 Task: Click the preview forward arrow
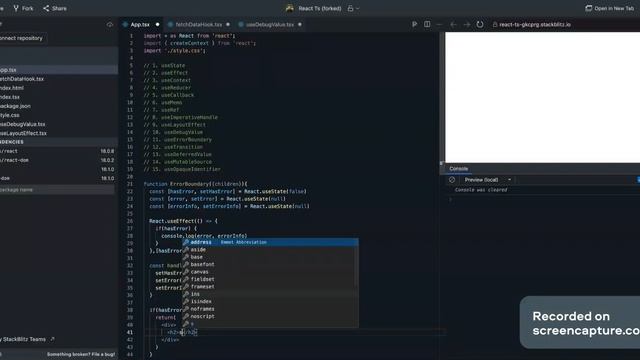pyautogui.click(x=466, y=24)
